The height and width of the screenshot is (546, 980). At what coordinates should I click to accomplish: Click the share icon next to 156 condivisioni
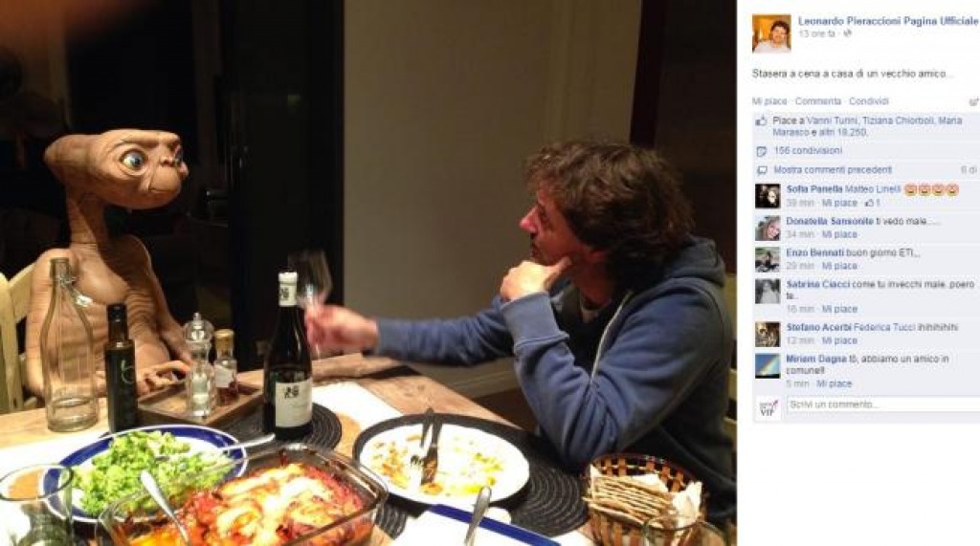(x=761, y=151)
